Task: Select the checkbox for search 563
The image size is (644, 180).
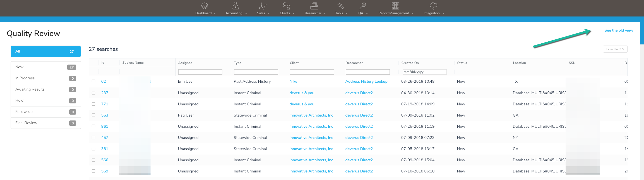Action: (x=93, y=115)
